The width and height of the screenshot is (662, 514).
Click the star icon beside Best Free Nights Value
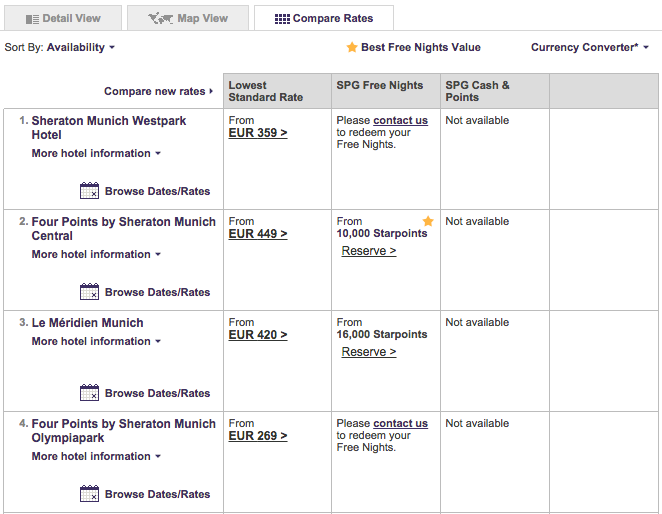click(x=351, y=47)
